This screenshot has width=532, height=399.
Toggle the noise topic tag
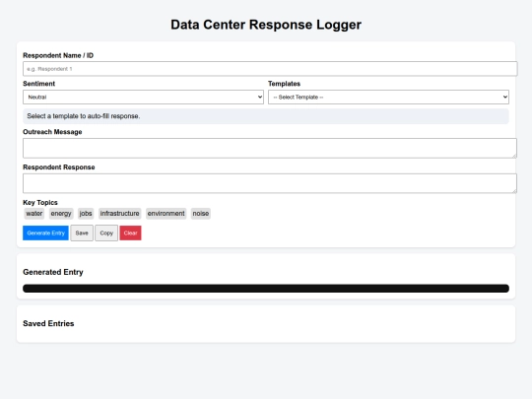[201, 214]
